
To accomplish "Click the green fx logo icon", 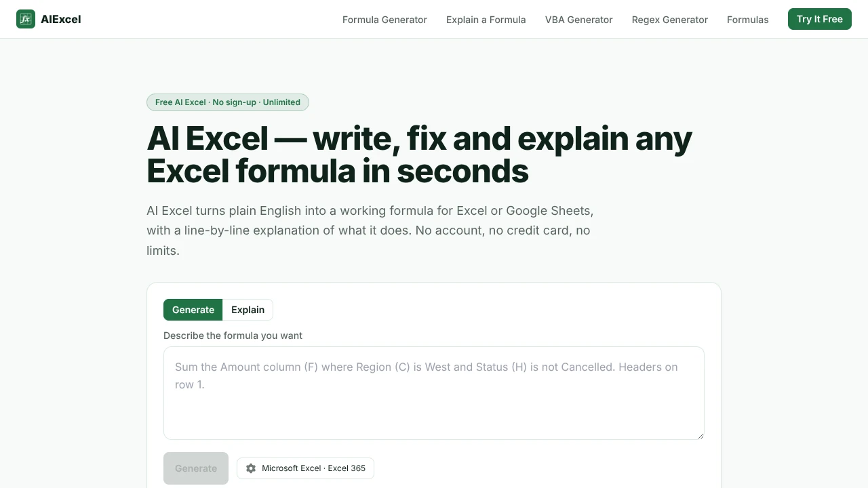I will pyautogui.click(x=26, y=19).
